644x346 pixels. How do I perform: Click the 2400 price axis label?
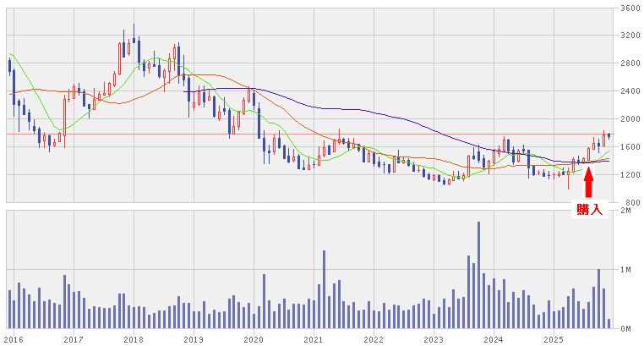(x=629, y=91)
